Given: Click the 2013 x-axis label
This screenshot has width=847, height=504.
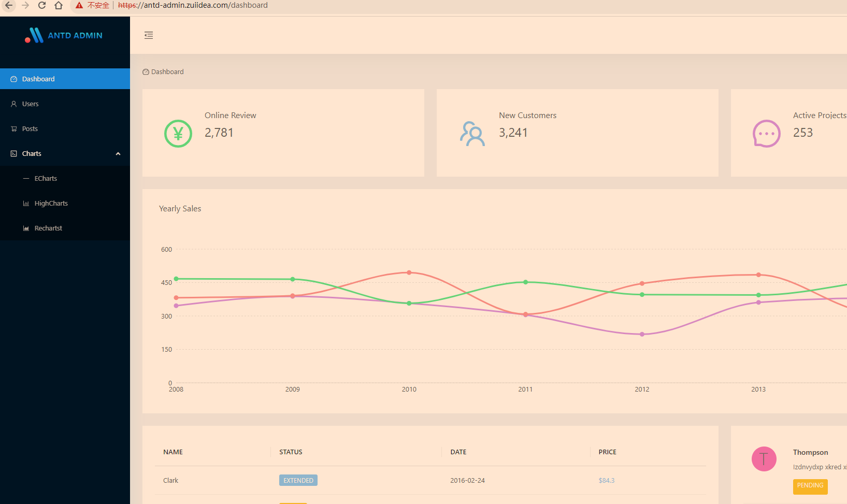Looking at the screenshot, I should (758, 390).
